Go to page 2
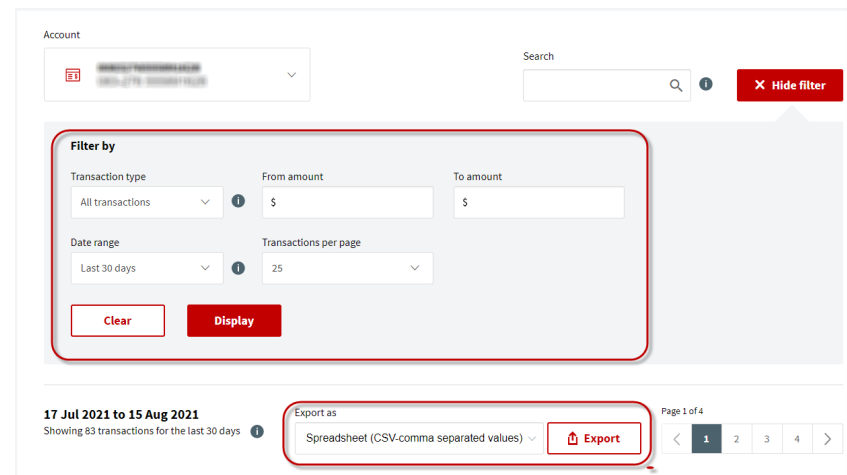Screen dimensions: 847x475 (x=736, y=439)
